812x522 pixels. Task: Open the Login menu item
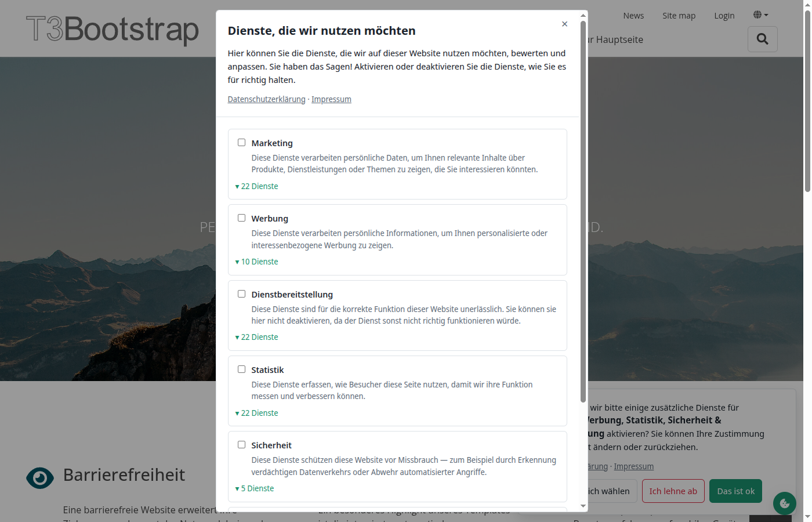tap(724, 16)
